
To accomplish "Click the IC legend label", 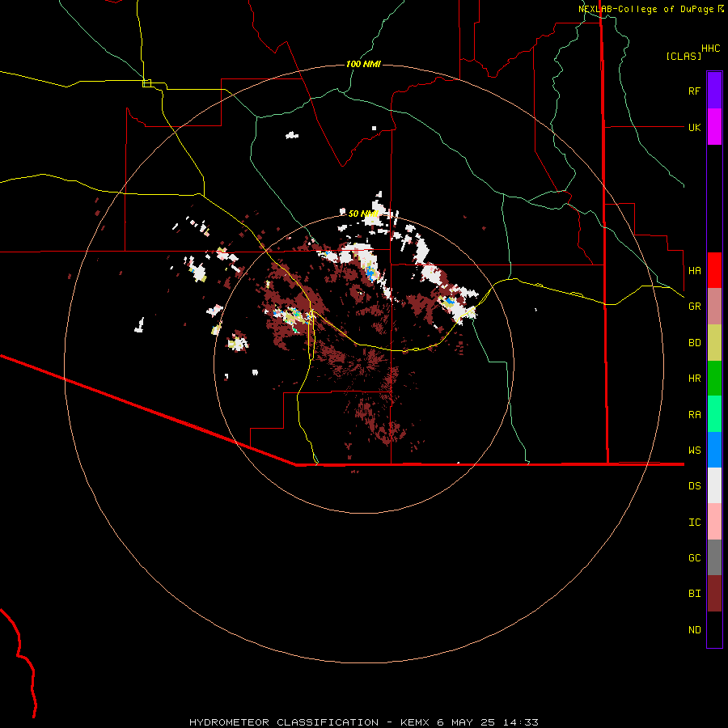I will click(x=694, y=523).
